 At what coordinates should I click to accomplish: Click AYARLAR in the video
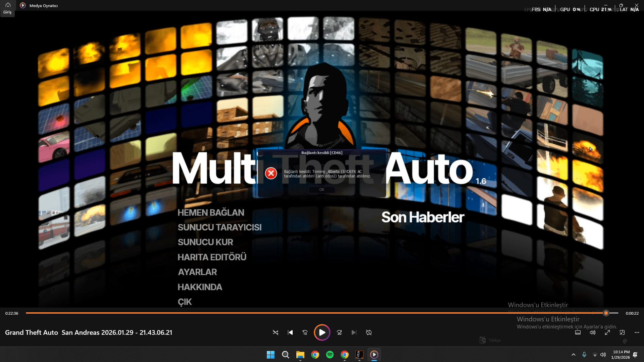(197, 272)
